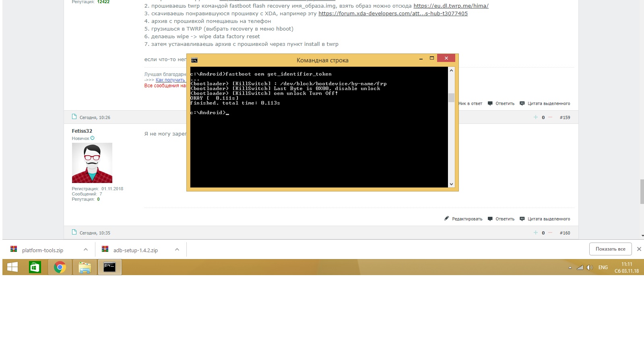
Task: Select the Command Prompt taskbar icon
Action: coord(109,267)
